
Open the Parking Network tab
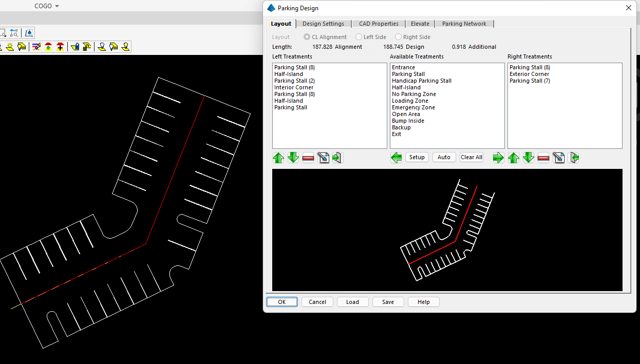[x=464, y=24]
